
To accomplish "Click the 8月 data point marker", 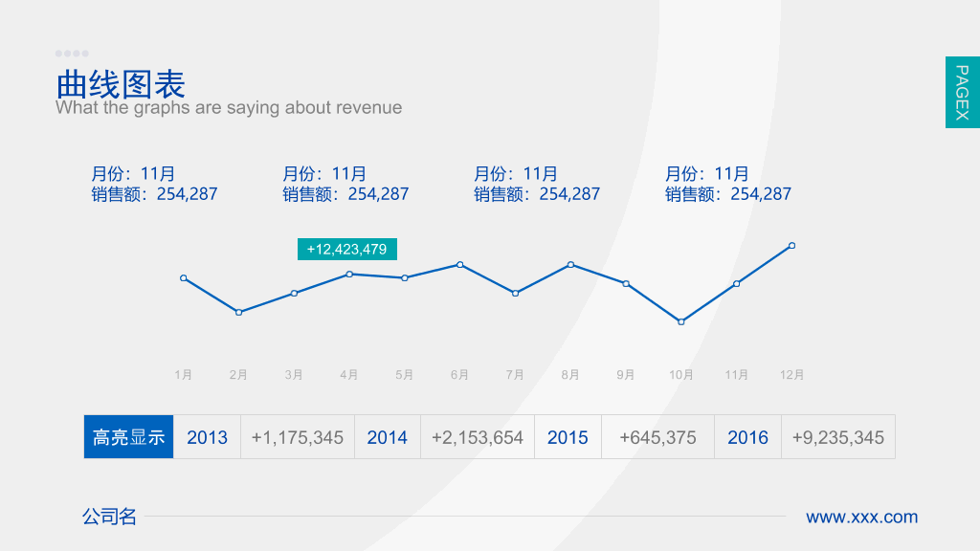I will (x=570, y=265).
